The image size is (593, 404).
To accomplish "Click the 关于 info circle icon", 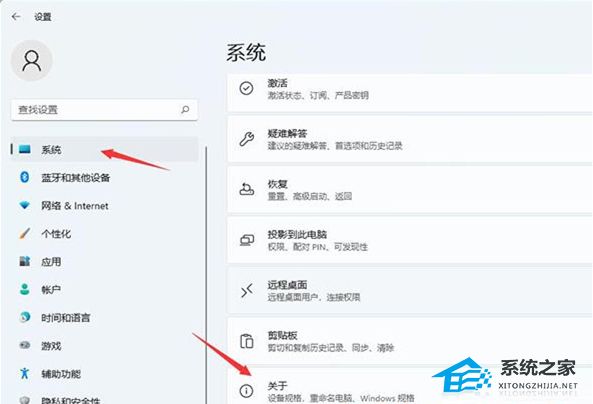I will [246, 391].
